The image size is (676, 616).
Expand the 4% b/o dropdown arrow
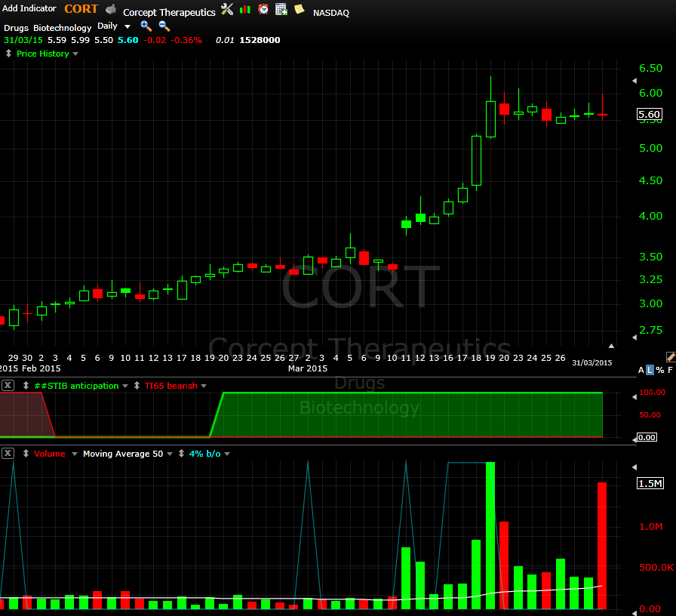[227, 454]
